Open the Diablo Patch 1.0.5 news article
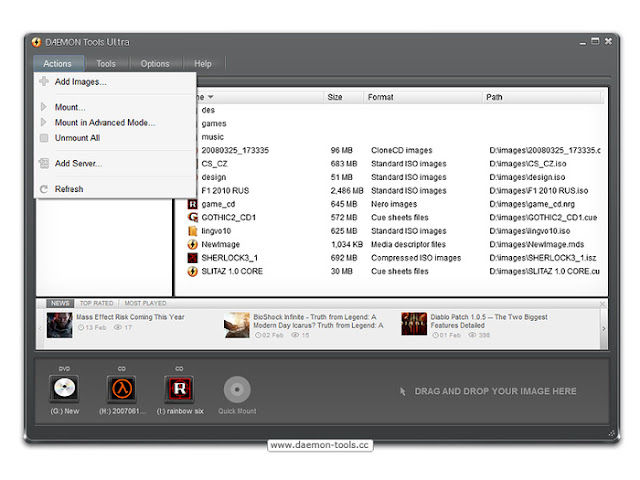This screenshot has height=480, width=640. click(489, 321)
